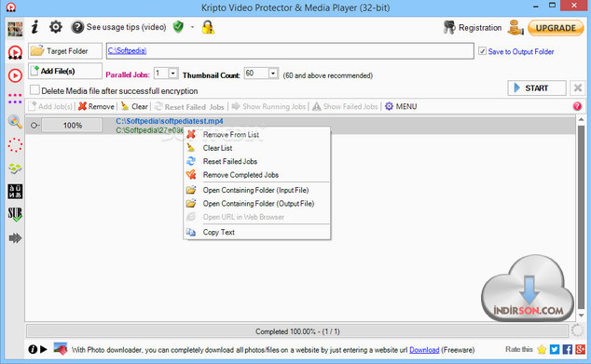Screen dimensions: 591x364
Task: Click the START button
Action: [537, 88]
